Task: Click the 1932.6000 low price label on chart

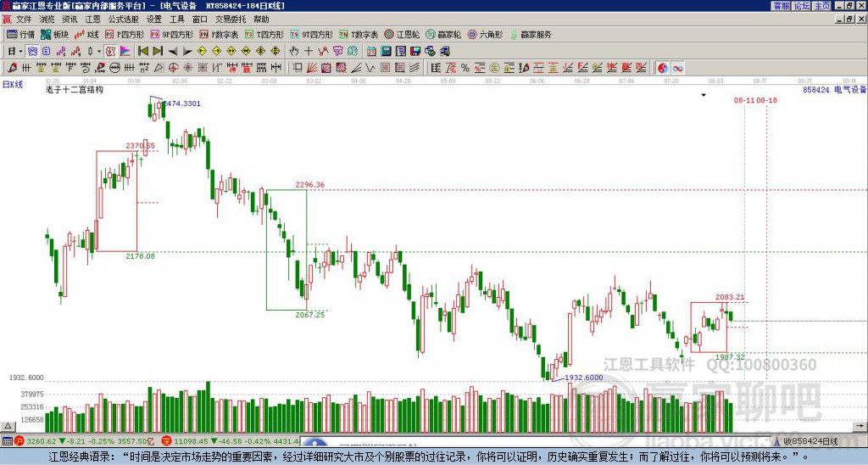Action: (x=583, y=378)
